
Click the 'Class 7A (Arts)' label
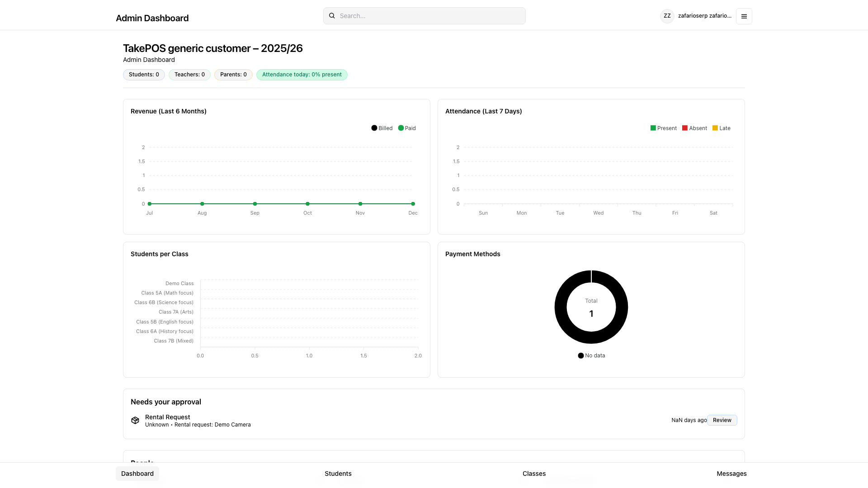tap(176, 312)
